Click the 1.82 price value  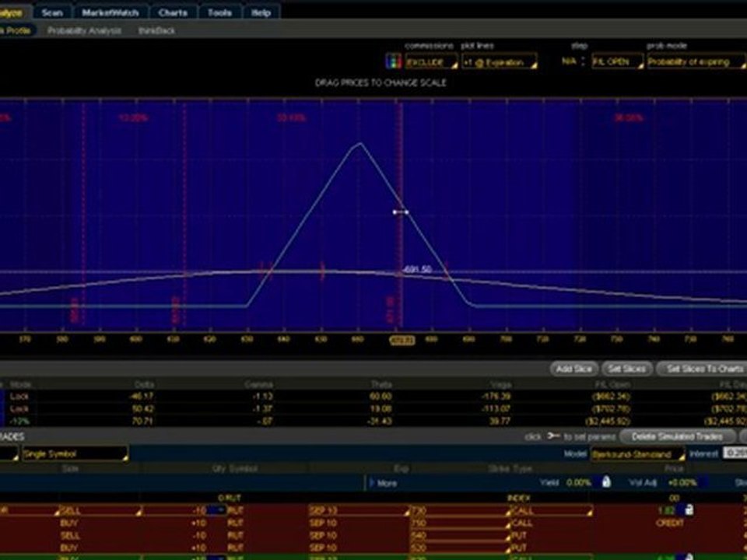(667, 510)
